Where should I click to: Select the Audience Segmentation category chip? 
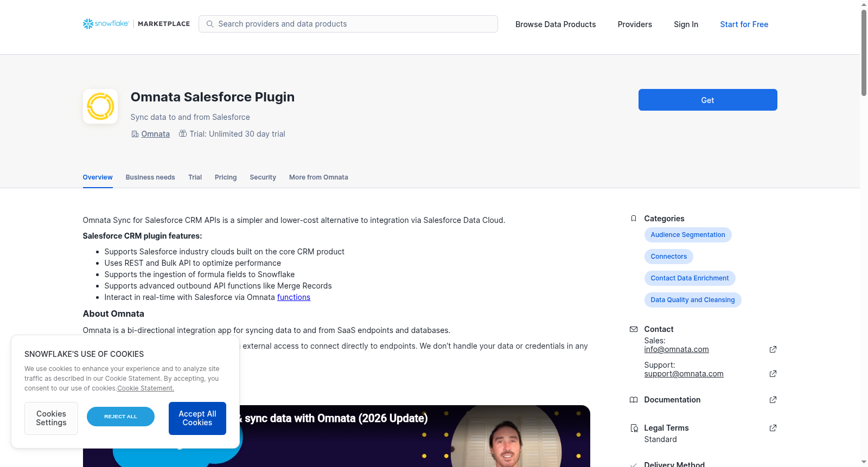point(688,235)
